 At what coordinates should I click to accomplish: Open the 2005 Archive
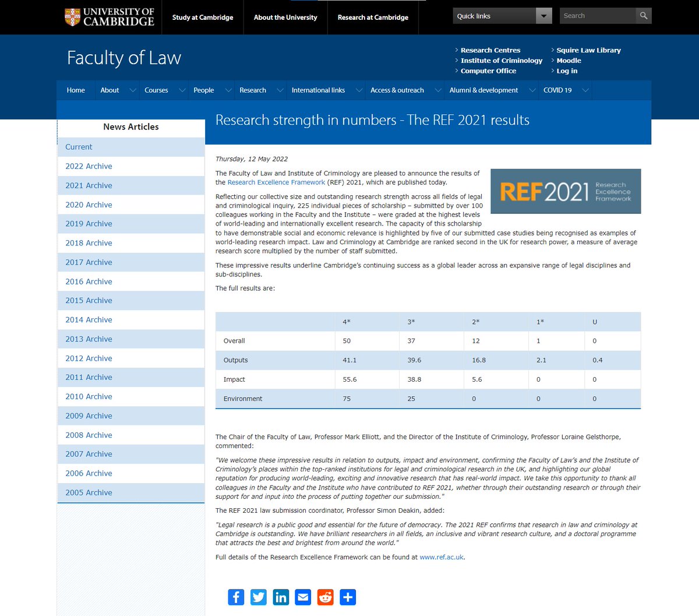(x=131, y=492)
